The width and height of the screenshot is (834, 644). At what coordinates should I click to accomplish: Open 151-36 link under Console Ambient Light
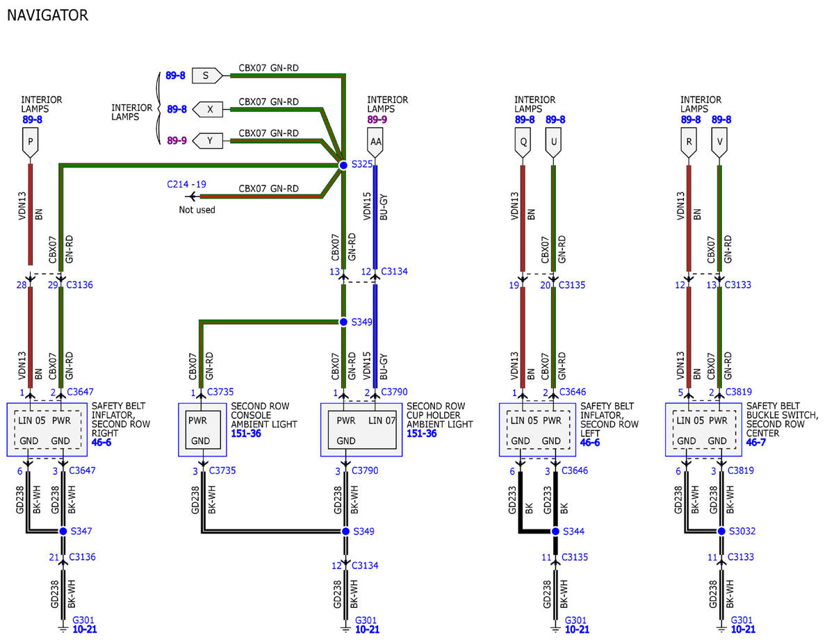[x=246, y=434]
